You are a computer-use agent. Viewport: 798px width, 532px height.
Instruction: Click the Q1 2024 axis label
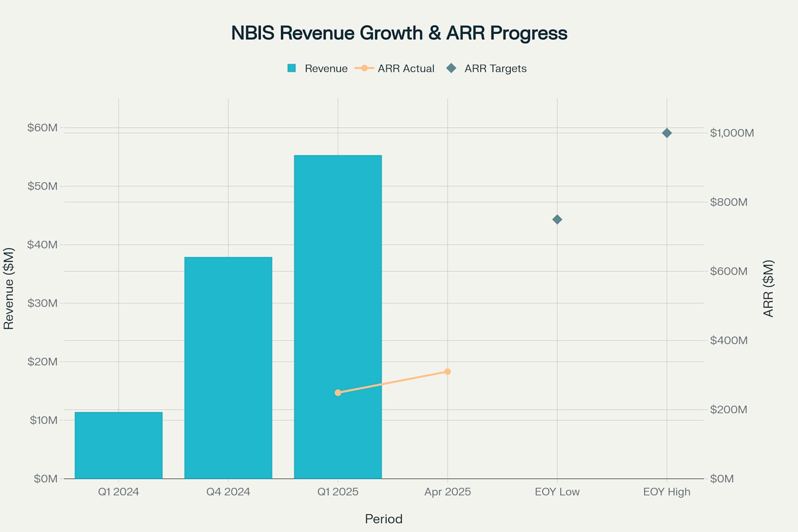click(118, 491)
